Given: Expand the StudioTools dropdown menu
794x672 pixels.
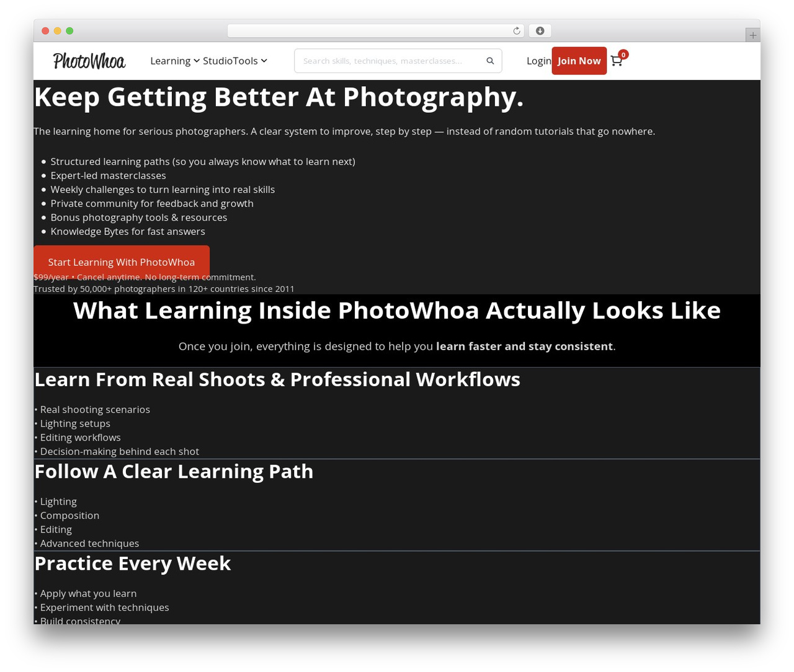Looking at the screenshot, I should [x=235, y=61].
